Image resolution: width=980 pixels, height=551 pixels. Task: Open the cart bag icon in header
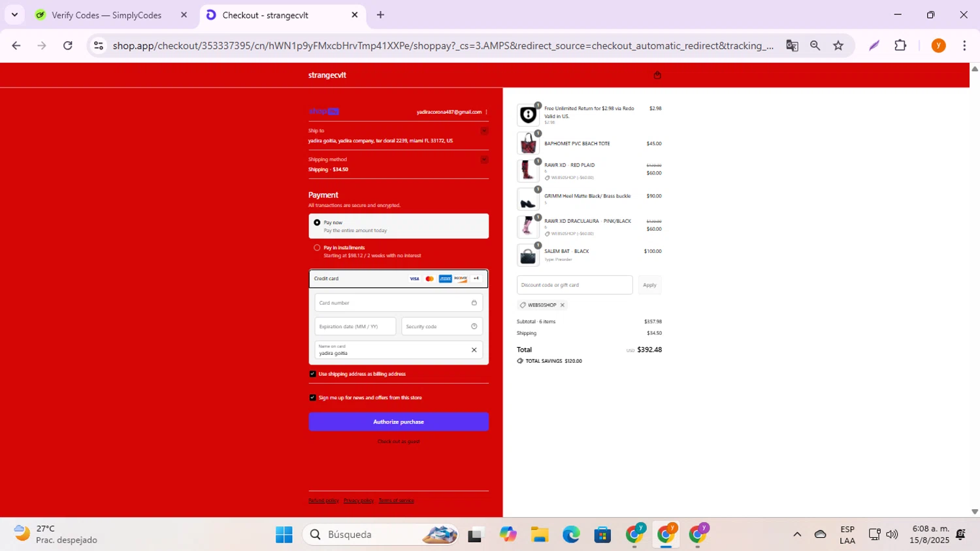click(657, 75)
